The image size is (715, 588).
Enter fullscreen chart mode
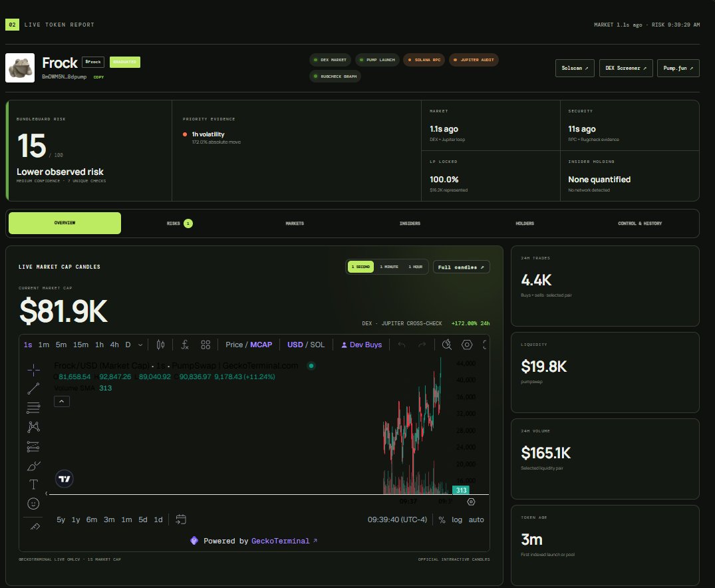click(x=485, y=345)
